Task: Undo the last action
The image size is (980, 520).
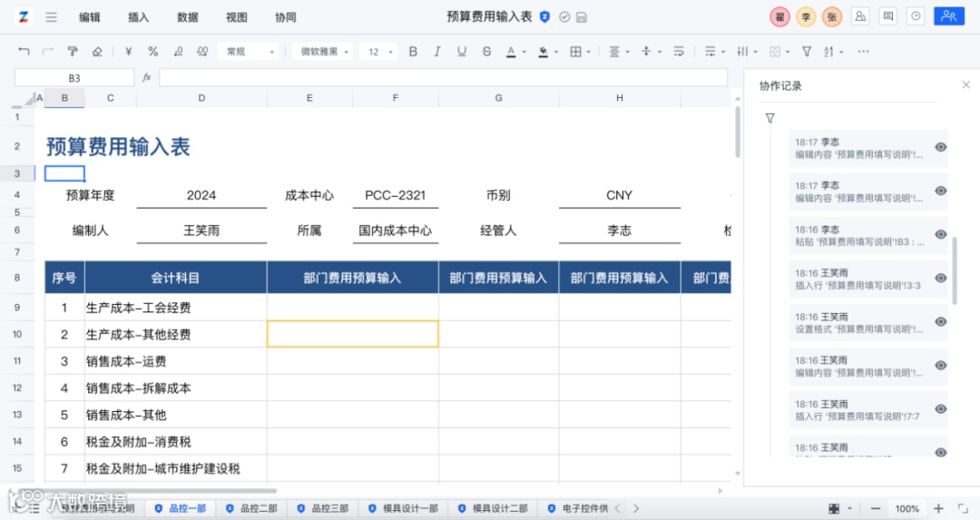Action: tap(24, 52)
